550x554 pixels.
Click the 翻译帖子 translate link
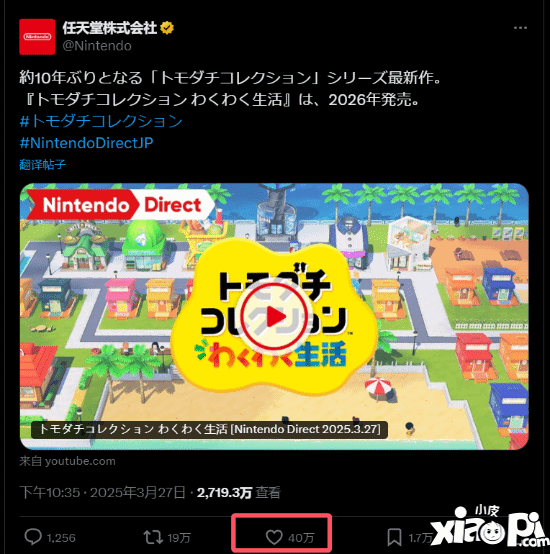[x=42, y=164]
